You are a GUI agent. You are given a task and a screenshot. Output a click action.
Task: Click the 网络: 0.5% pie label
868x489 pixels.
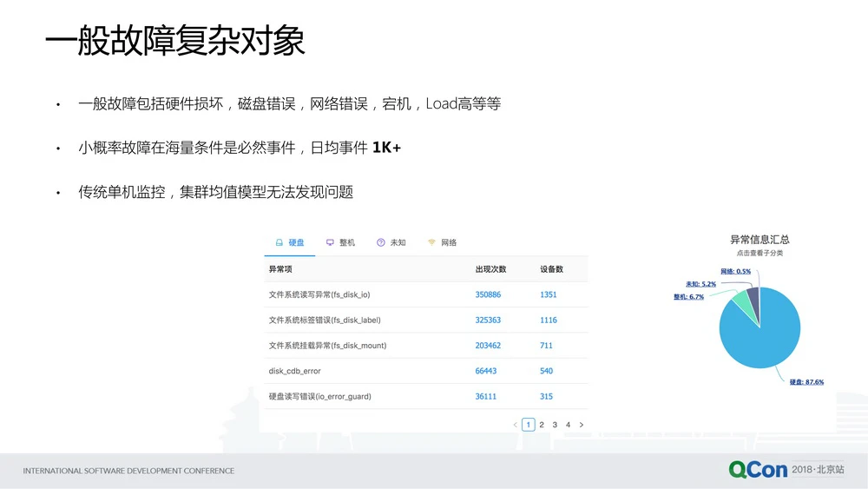click(736, 271)
